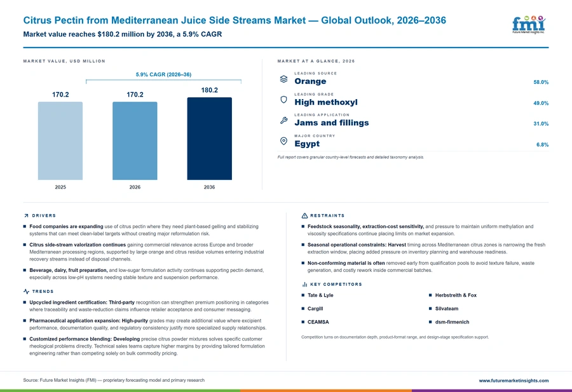Image resolution: width=572 pixels, height=392 pixels.
Task: Click the location pin icon beside Egypt
Action: (283, 141)
